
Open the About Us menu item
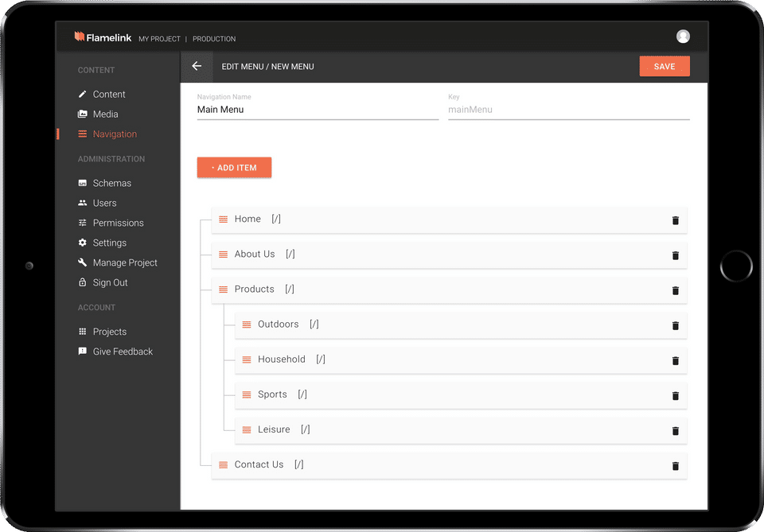[x=449, y=255]
